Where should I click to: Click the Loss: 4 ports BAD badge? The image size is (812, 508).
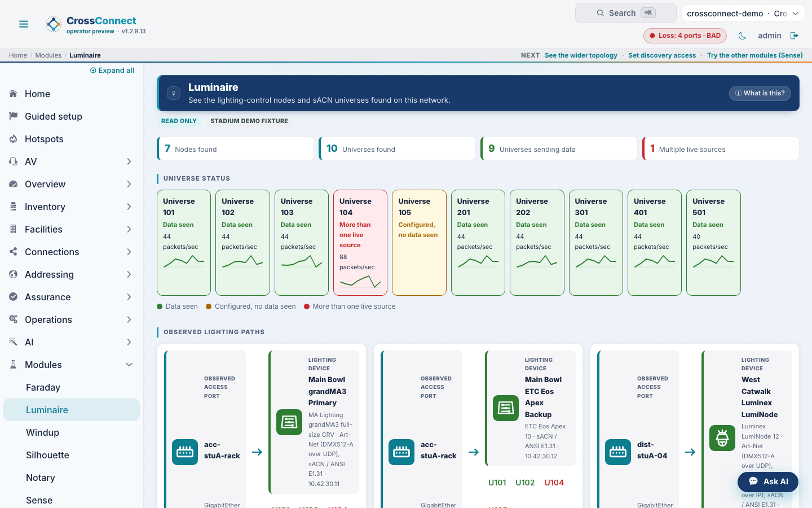[x=685, y=36]
